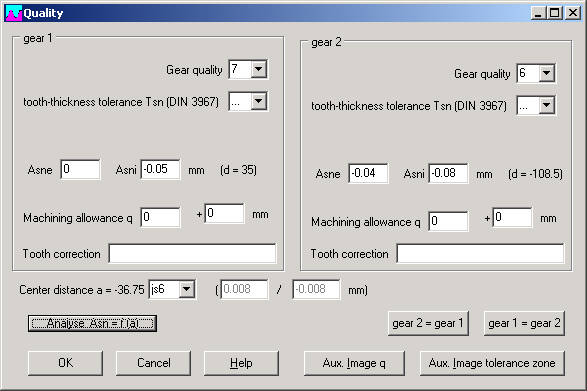Click the 'gear 2' group label
587x391 pixels.
pos(326,42)
